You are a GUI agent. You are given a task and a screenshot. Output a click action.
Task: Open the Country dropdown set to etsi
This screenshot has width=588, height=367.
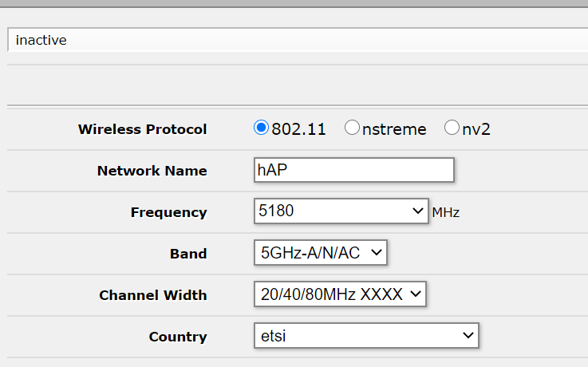pos(366,336)
